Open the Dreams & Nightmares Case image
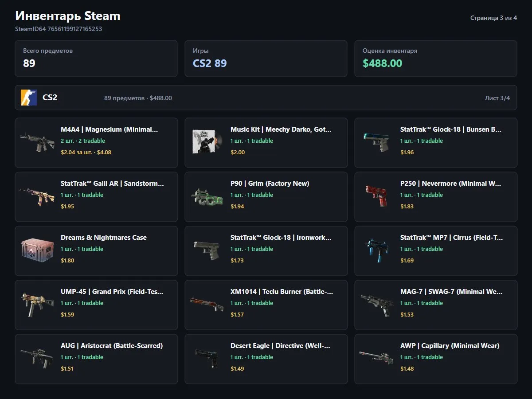The image size is (532, 399). point(37,250)
